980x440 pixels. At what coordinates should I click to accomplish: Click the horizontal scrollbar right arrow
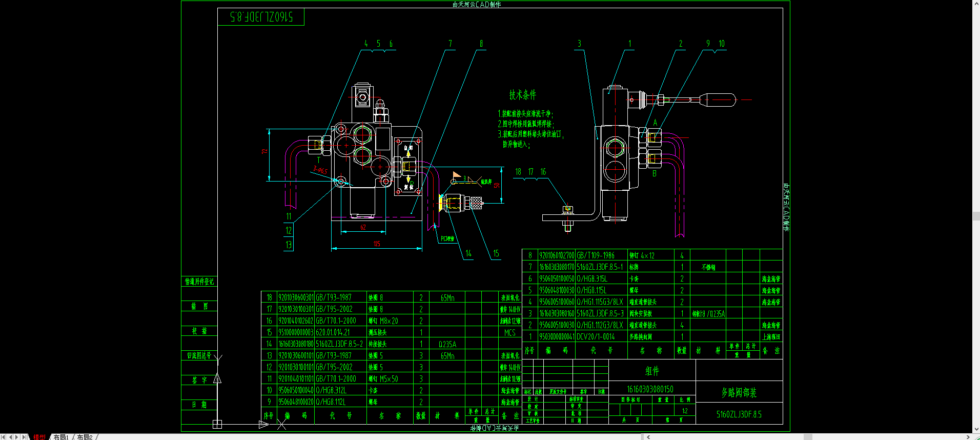pyautogui.click(x=968, y=437)
